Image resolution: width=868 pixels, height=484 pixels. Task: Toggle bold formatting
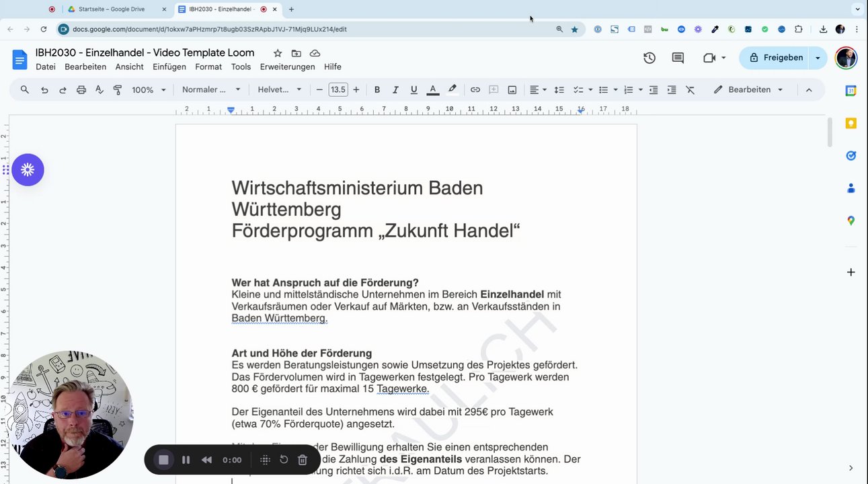pyautogui.click(x=377, y=89)
